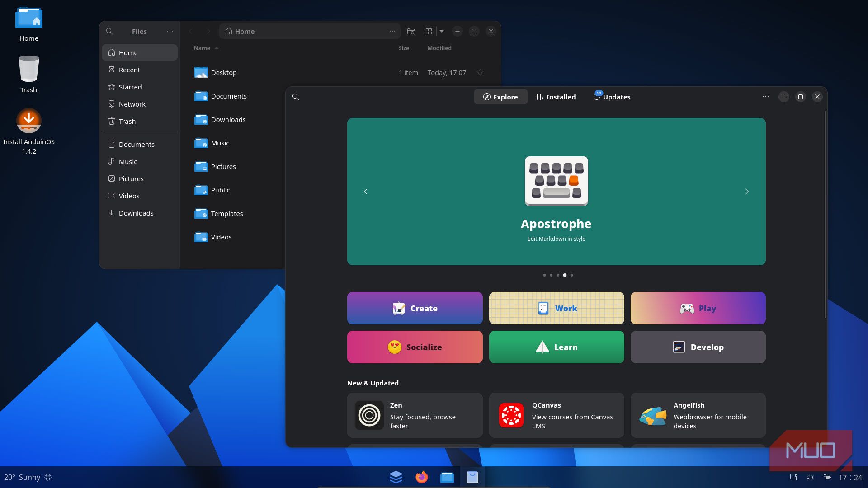Launch Firefox from the taskbar
This screenshot has width=868, height=488.
pos(421,477)
